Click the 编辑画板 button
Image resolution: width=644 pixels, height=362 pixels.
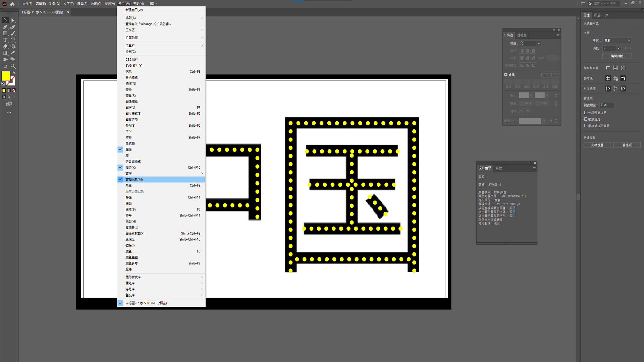(x=616, y=56)
